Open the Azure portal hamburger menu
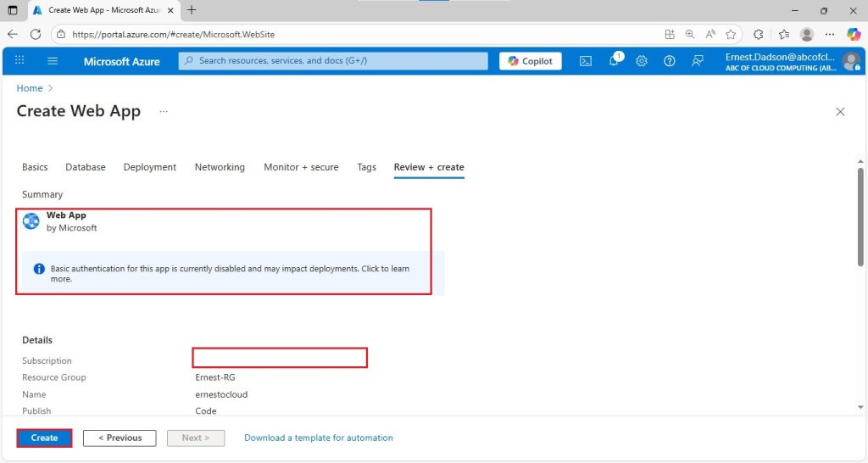868x463 pixels. coord(53,61)
